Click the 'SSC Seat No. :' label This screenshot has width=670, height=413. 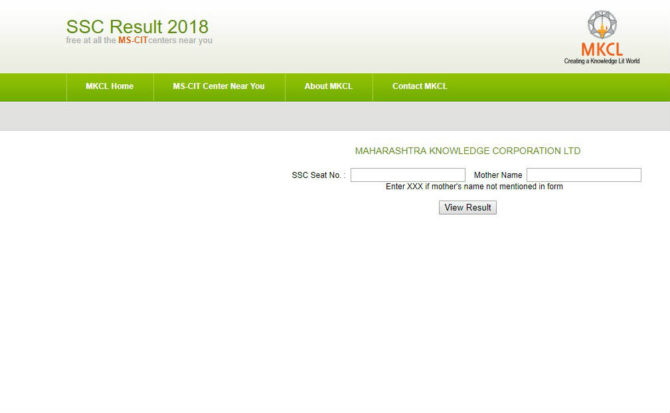click(x=318, y=175)
